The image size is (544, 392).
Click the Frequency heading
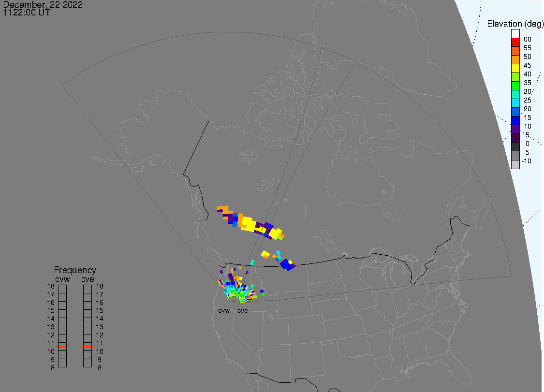(75, 270)
